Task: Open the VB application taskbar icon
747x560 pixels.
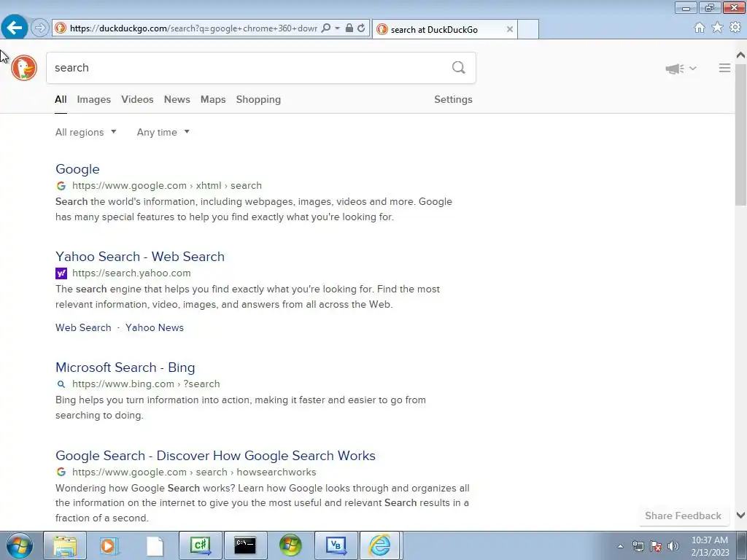Action: coord(336,545)
